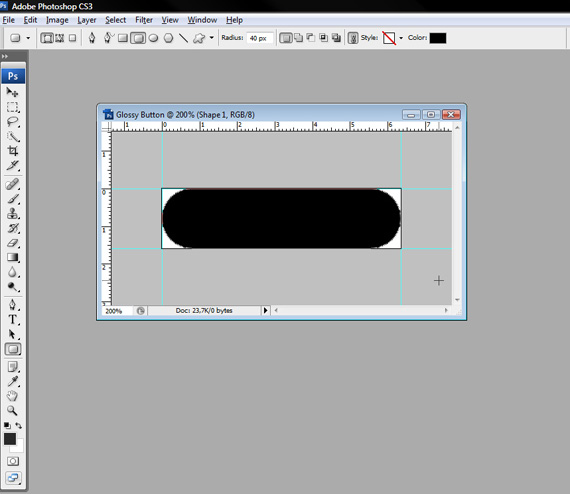Screen dimensions: 570x494
Task: Open the Layer menu
Action: click(x=87, y=20)
